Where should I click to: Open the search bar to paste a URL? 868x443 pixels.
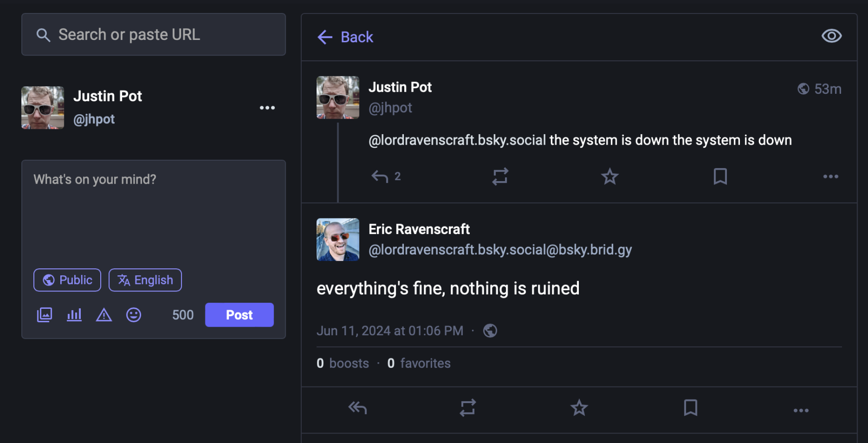153,34
